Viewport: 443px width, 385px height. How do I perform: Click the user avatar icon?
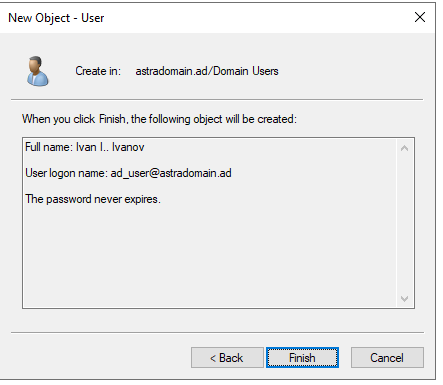(38, 71)
